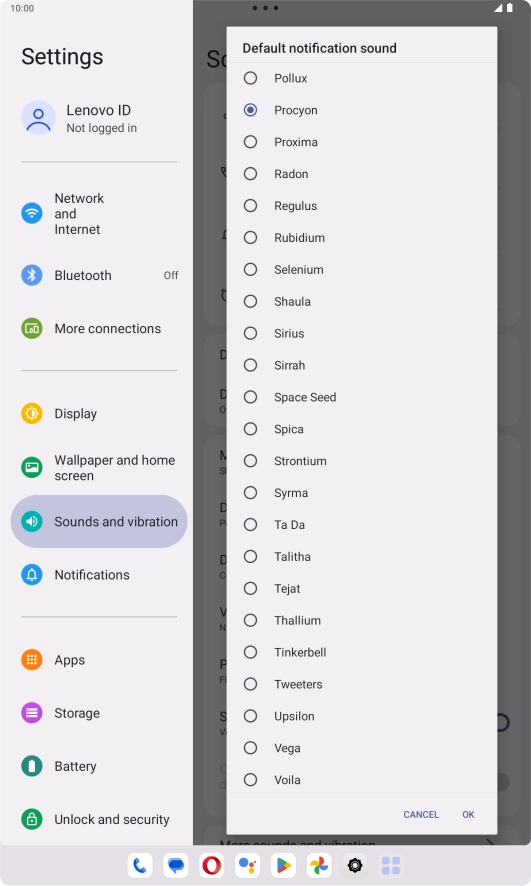The width and height of the screenshot is (531, 886).
Task: Open Google Photos from the dock
Action: point(319,865)
